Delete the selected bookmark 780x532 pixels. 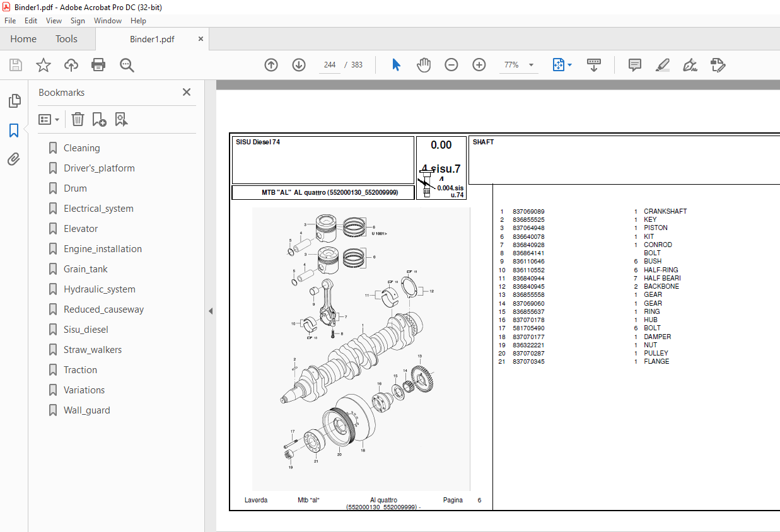[x=78, y=119]
